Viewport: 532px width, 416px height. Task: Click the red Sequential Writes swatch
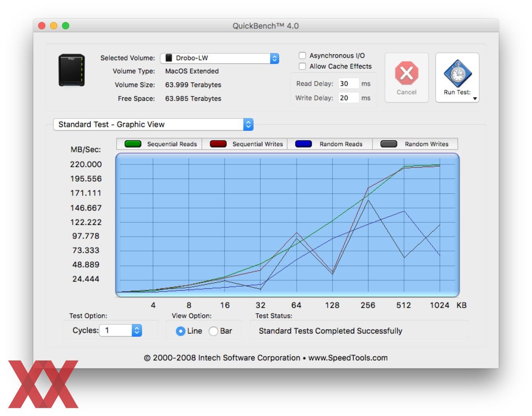(218, 144)
